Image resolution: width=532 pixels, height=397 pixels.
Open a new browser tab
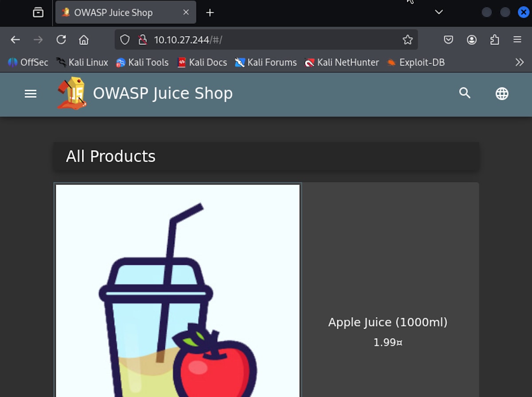210,12
